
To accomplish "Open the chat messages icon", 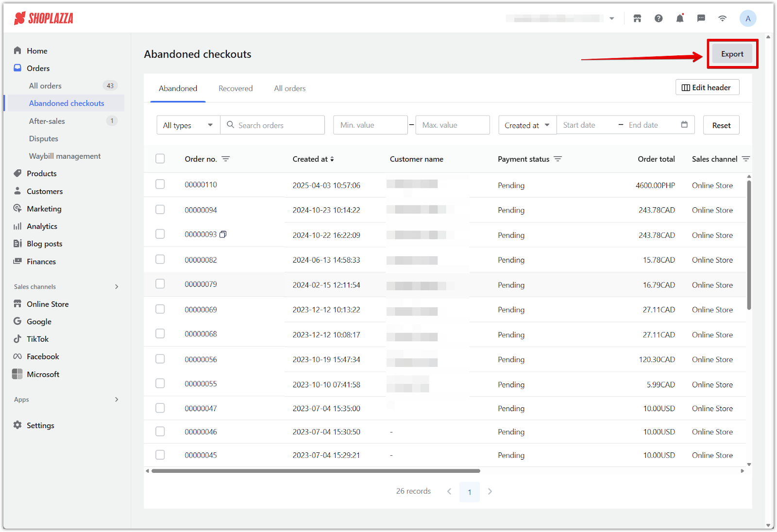I will (x=701, y=18).
